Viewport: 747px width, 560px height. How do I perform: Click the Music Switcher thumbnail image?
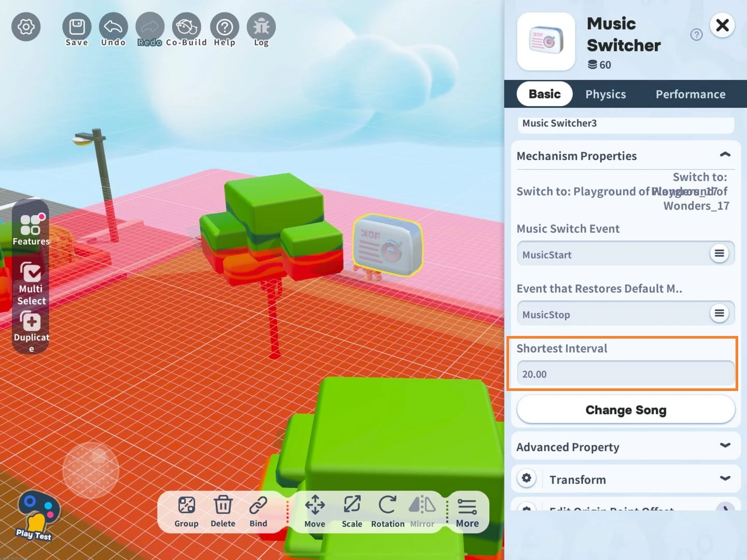pos(546,41)
